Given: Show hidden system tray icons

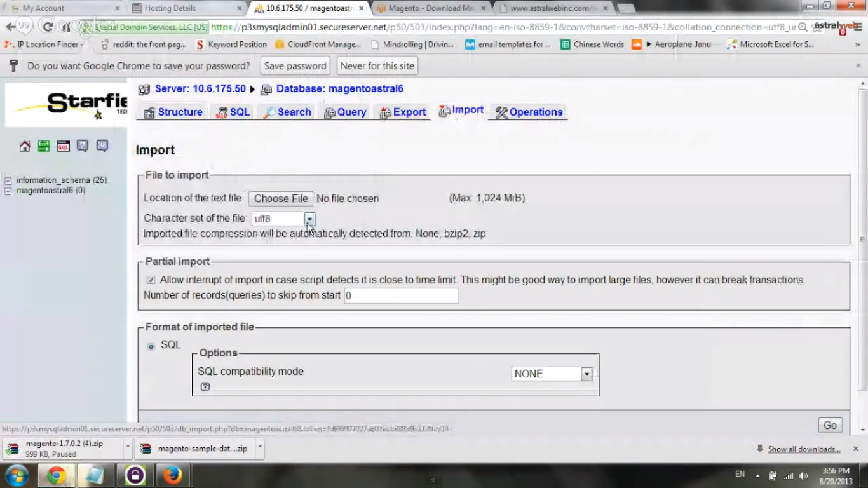Looking at the screenshot, I should coord(757,476).
